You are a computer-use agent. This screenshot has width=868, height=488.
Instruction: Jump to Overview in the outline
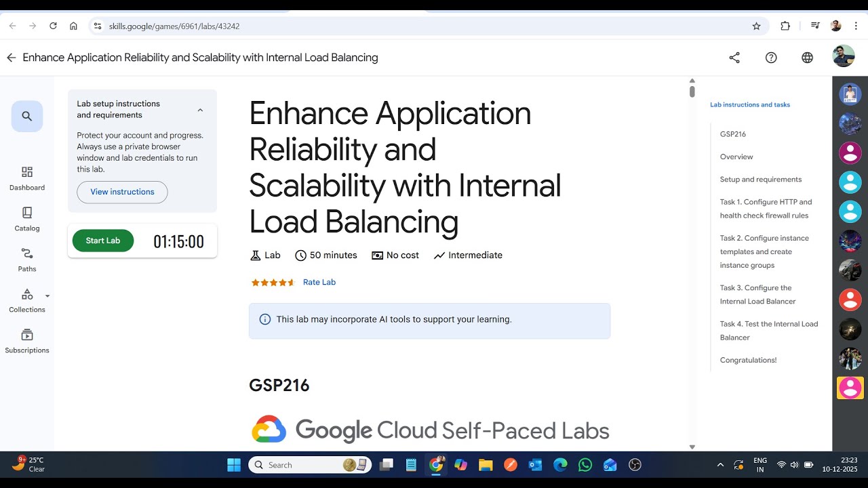736,157
